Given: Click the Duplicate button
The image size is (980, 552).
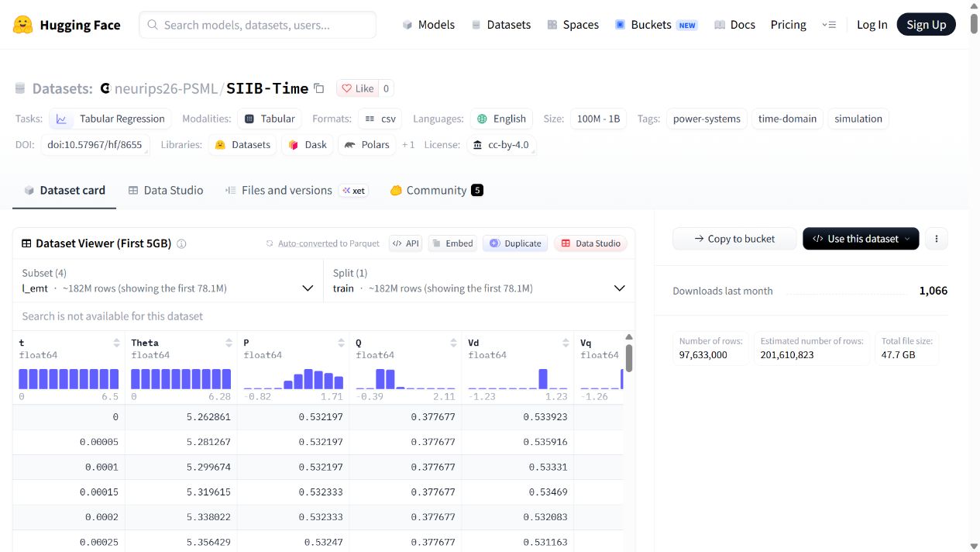Looking at the screenshot, I should tap(515, 243).
